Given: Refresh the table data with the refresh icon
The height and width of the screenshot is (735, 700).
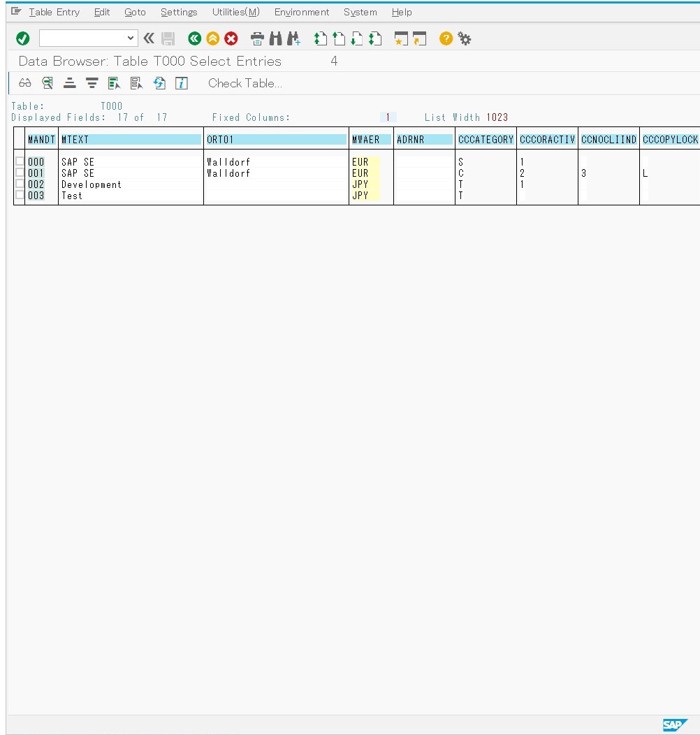Looking at the screenshot, I should pyautogui.click(x=159, y=83).
